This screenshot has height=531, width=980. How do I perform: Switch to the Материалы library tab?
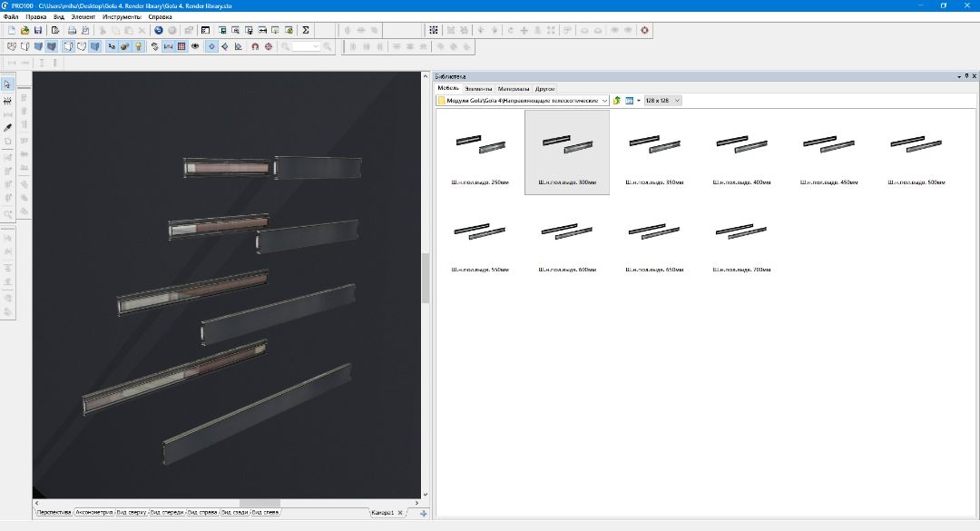click(x=513, y=89)
